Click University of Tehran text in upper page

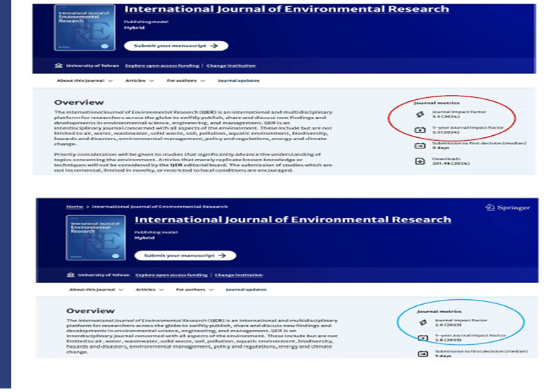(x=92, y=65)
